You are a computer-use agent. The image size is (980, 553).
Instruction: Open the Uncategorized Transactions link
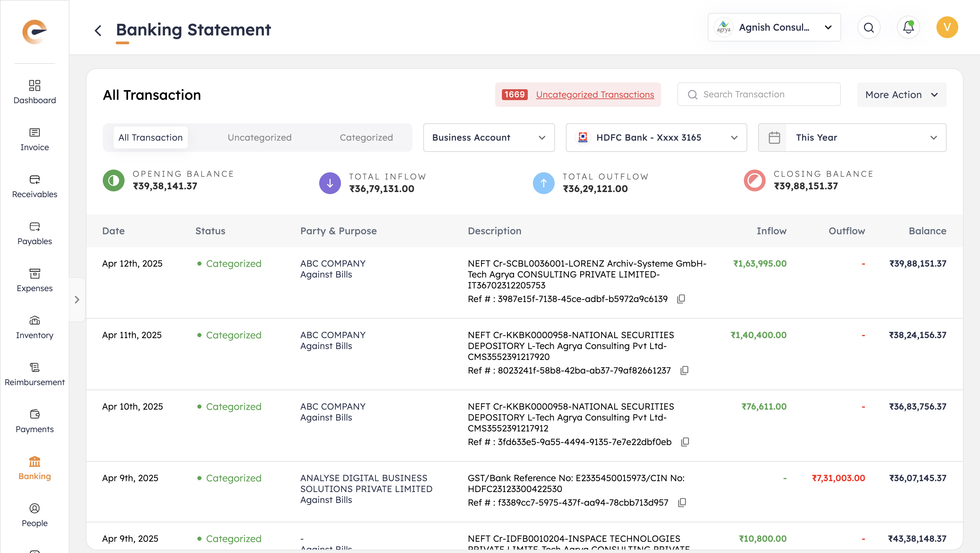tap(594, 95)
